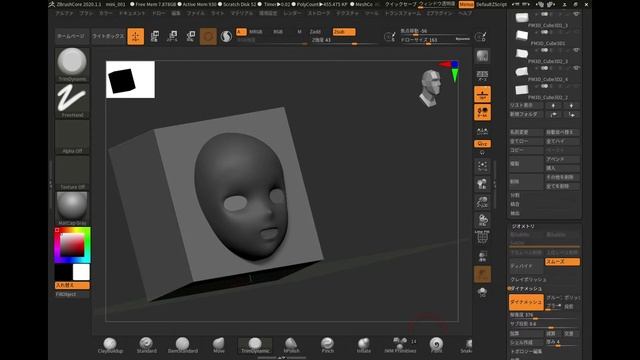Image resolution: width=640 pixels, height=360 pixels.
Task: Open the Document menu
Action: point(132,13)
